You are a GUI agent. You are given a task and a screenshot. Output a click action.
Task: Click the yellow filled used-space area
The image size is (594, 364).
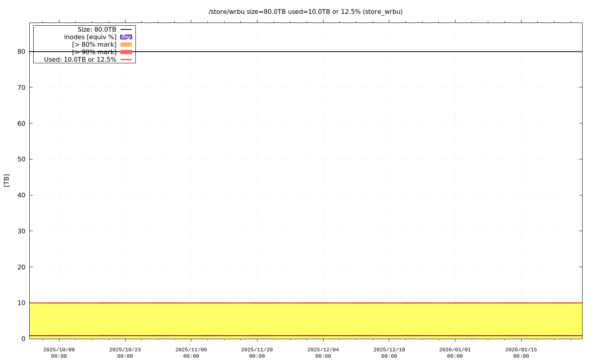pos(305,319)
